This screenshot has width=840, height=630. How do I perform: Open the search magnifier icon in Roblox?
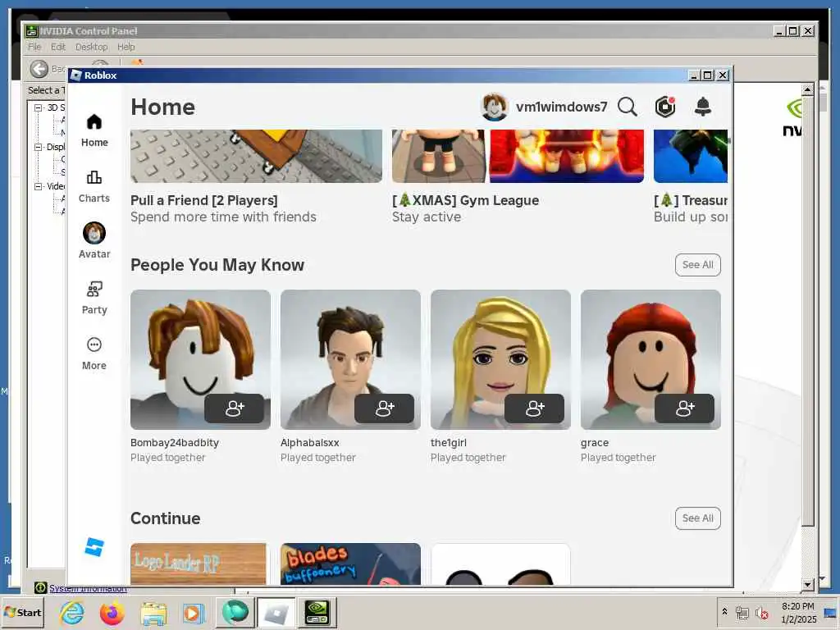point(628,107)
